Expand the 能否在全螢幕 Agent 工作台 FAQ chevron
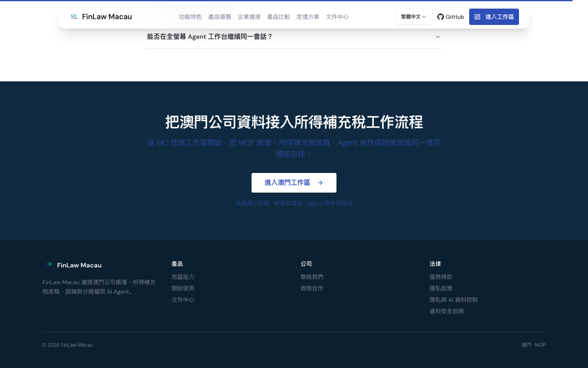588x368 pixels. tap(438, 37)
